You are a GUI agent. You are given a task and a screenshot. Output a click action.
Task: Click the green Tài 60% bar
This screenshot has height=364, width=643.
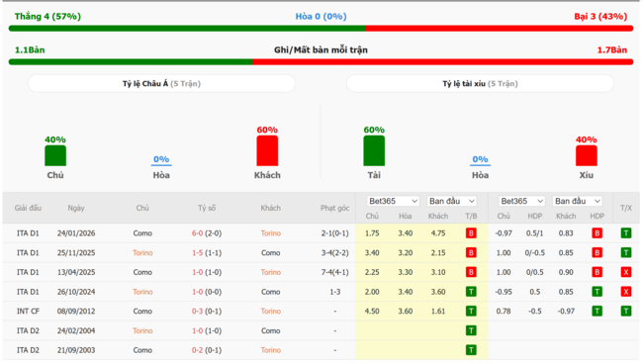(374, 151)
